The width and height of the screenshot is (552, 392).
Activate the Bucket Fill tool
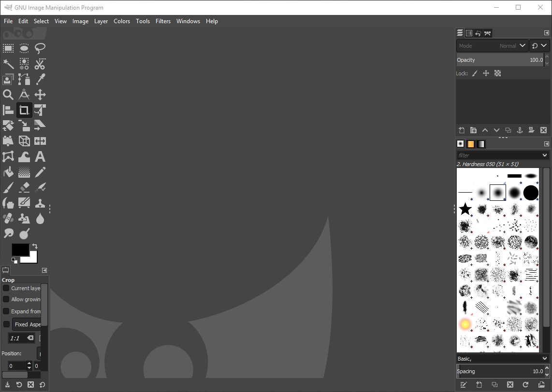point(8,172)
